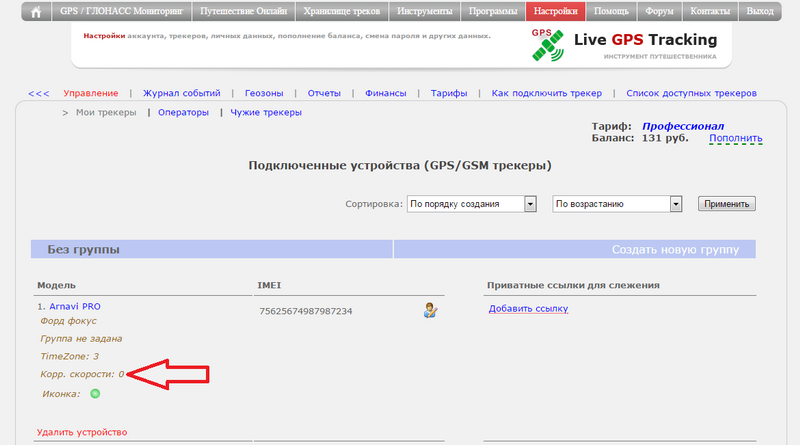Image resolution: width=800 pixels, height=445 pixels.
Task: Switch to Журнал событий tab
Action: coord(181,93)
